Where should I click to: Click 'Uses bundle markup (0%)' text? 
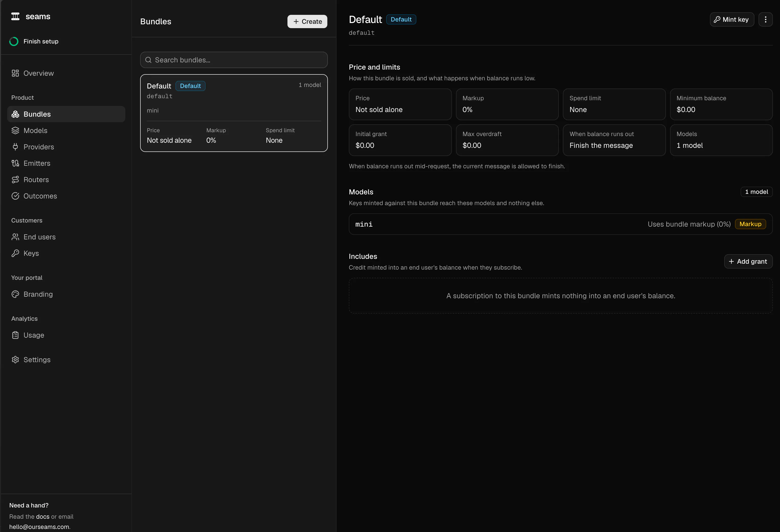pyautogui.click(x=689, y=224)
